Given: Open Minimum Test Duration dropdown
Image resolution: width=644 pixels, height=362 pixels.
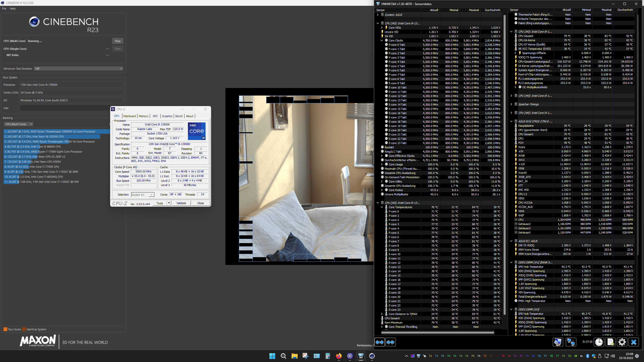Looking at the screenshot, I should 78,69.
